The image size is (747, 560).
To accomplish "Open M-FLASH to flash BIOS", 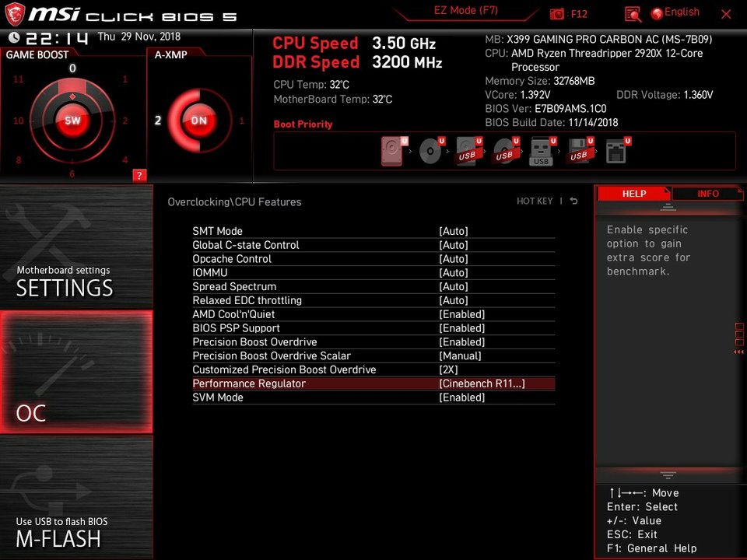I will 76,497.
